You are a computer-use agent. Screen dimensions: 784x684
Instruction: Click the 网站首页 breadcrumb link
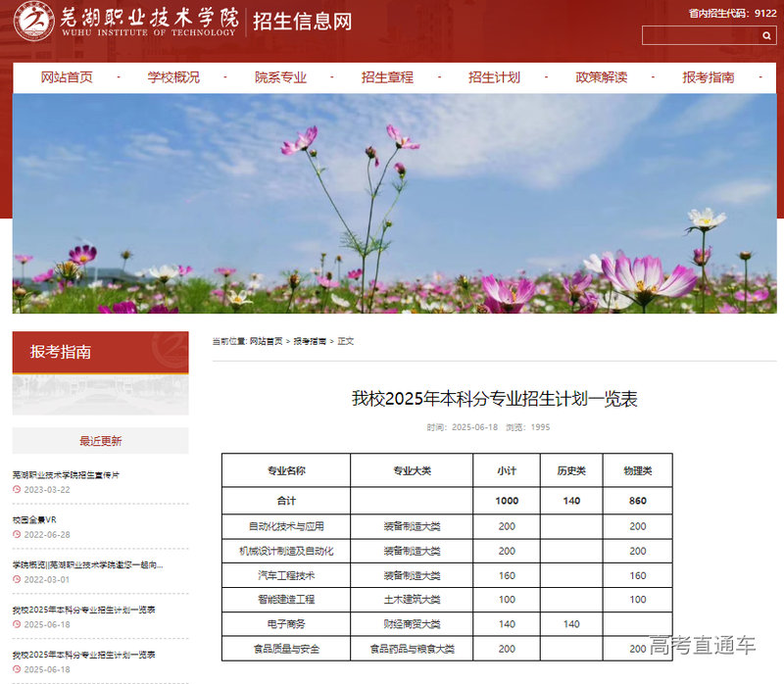(266, 341)
